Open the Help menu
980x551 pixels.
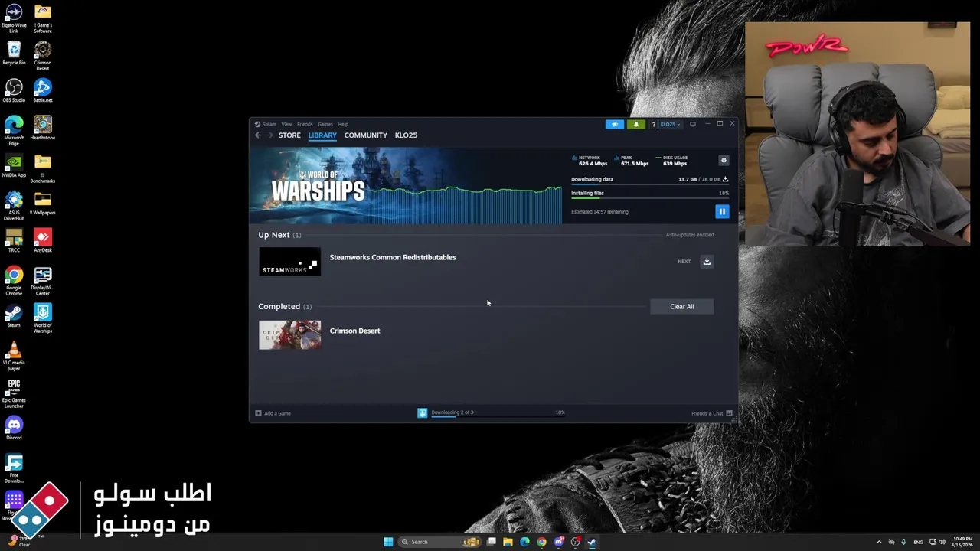pos(343,124)
